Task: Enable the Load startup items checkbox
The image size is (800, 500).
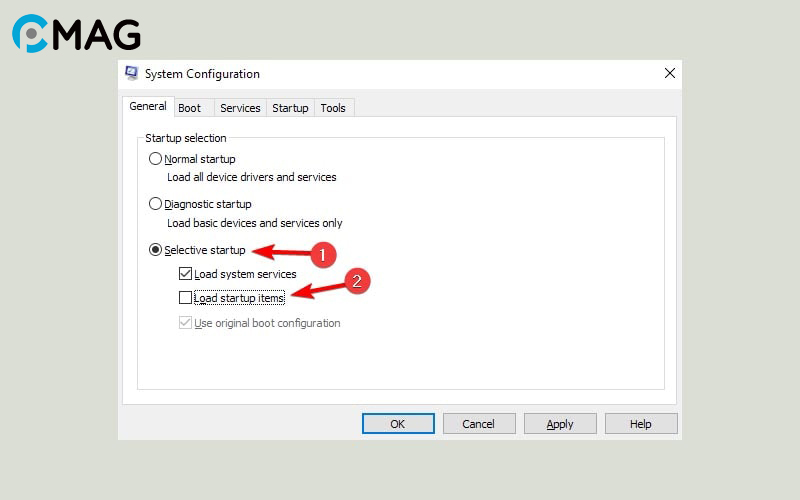Action: tap(185, 298)
